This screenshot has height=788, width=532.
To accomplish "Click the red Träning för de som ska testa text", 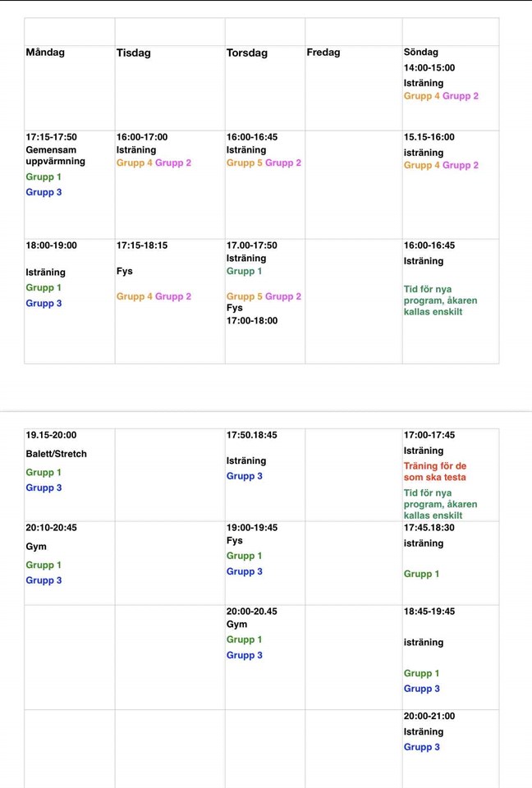I will point(435,471).
